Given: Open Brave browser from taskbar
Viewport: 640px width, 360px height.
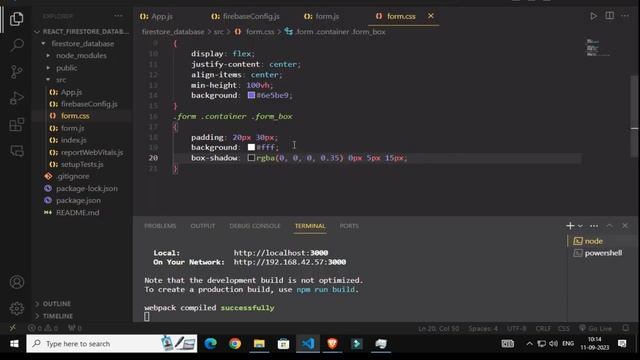Looking at the screenshot, I should [332, 344].
